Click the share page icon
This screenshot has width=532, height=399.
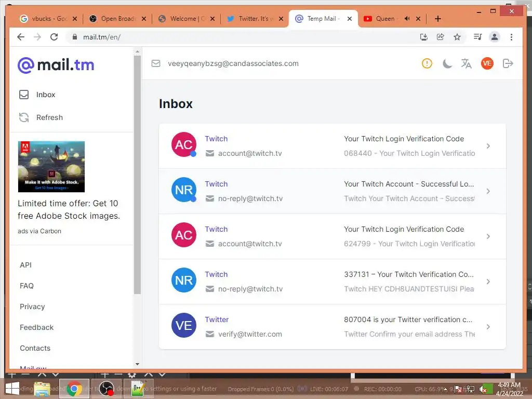441,37
